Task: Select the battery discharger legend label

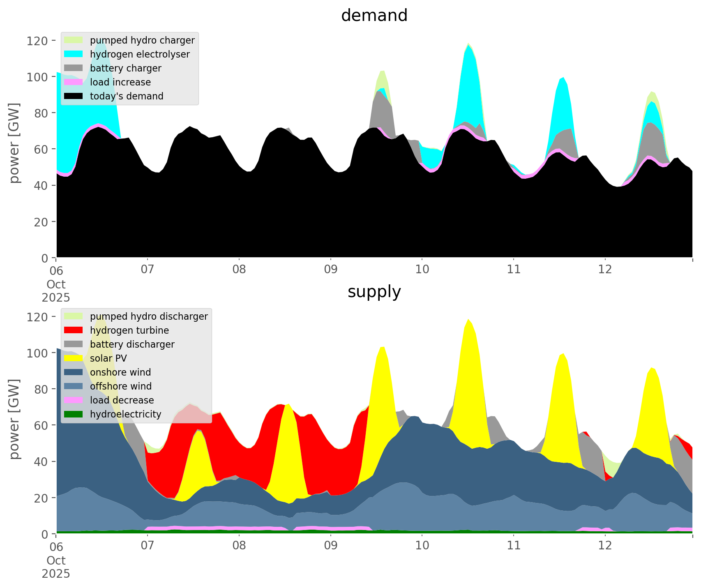Action: (x=132, y=344)
